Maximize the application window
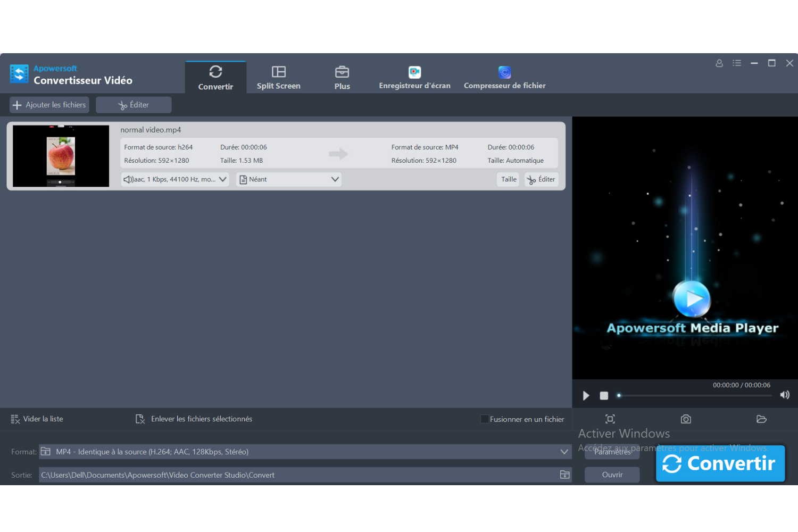 (x=772, y=63)
